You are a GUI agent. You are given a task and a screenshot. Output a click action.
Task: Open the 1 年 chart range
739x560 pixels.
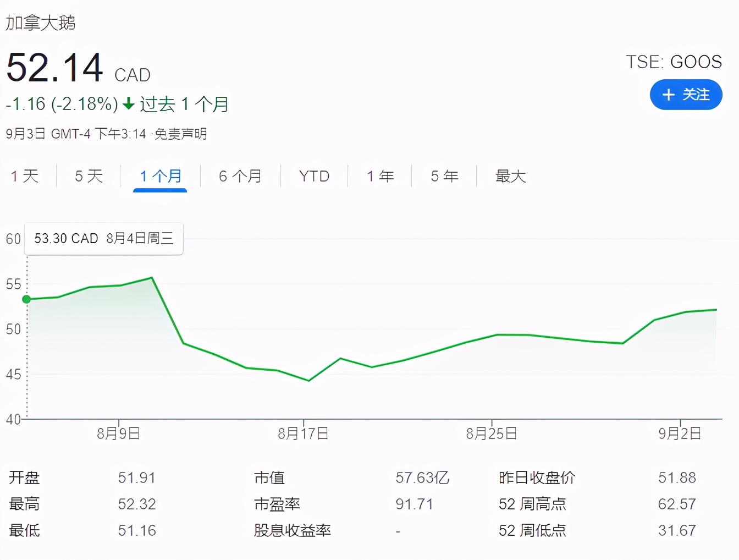pyautogui.click(x=380, y=176)
